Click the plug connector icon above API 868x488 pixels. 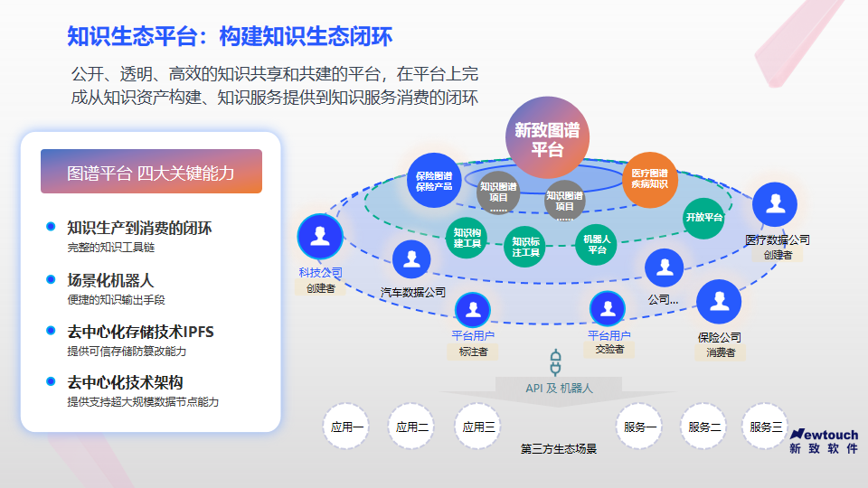click(x=555, y=362)
